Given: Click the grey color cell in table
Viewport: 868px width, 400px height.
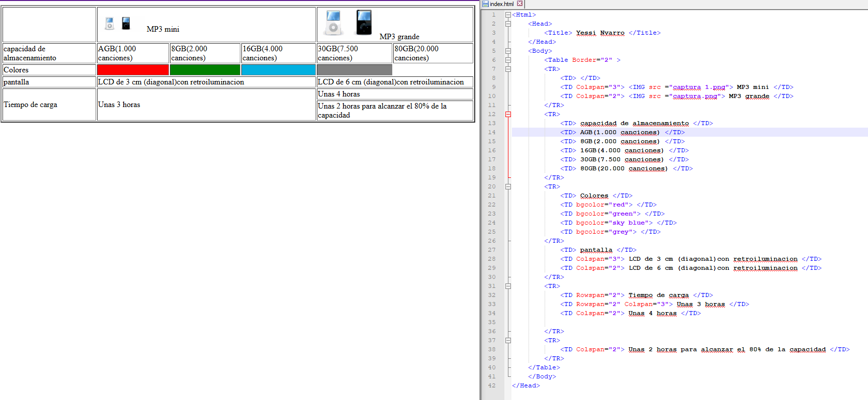Looking at the screenshot, I should pos(354,70).
